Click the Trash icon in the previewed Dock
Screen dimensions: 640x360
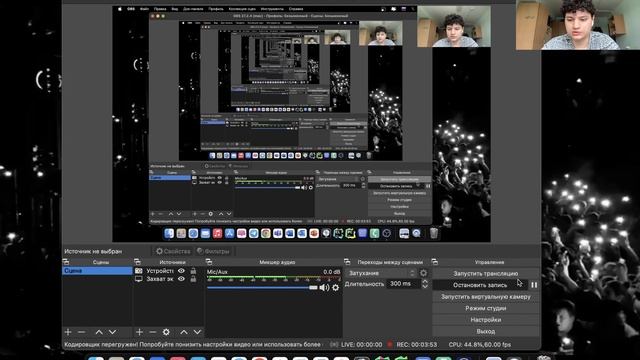[433, 233]
